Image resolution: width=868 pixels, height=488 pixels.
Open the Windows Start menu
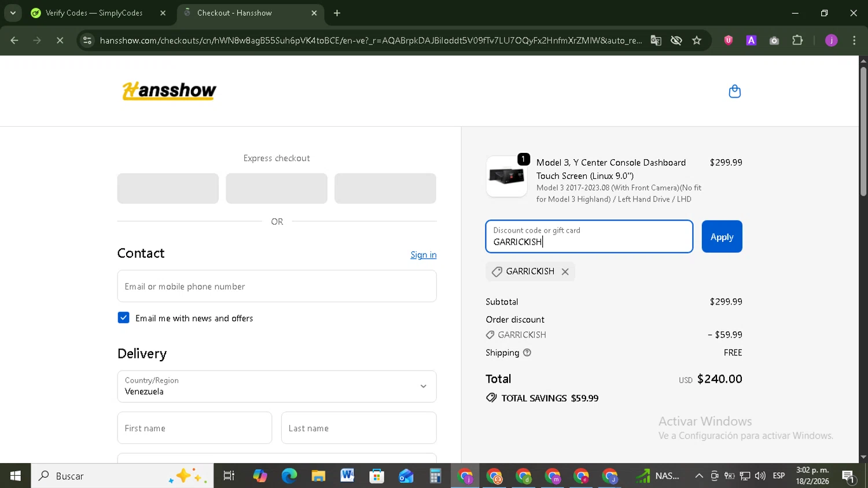coord(15,476)
